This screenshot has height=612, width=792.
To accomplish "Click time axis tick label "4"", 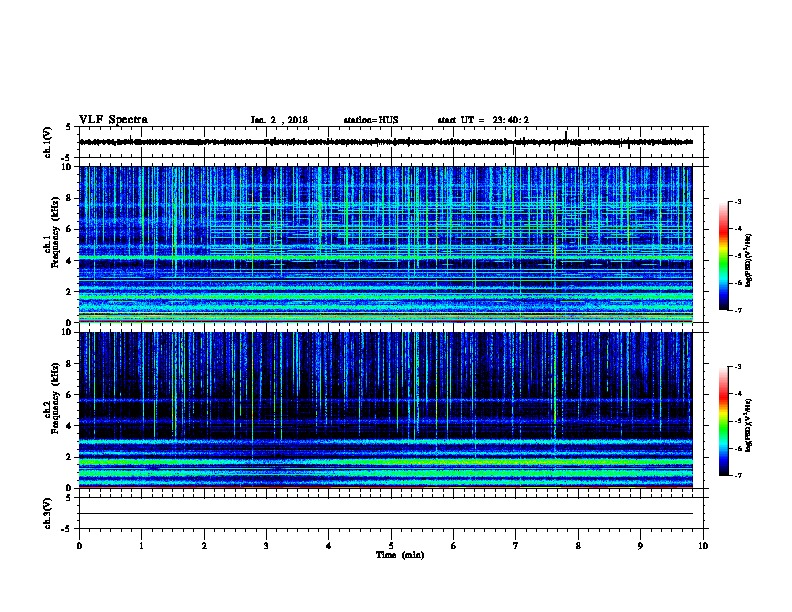I will coord(329,546).
